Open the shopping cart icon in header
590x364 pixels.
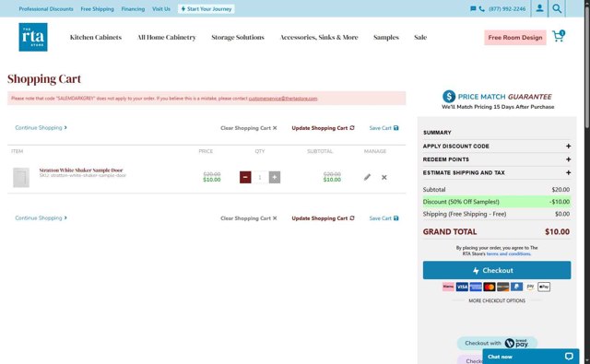coord(559,36)
